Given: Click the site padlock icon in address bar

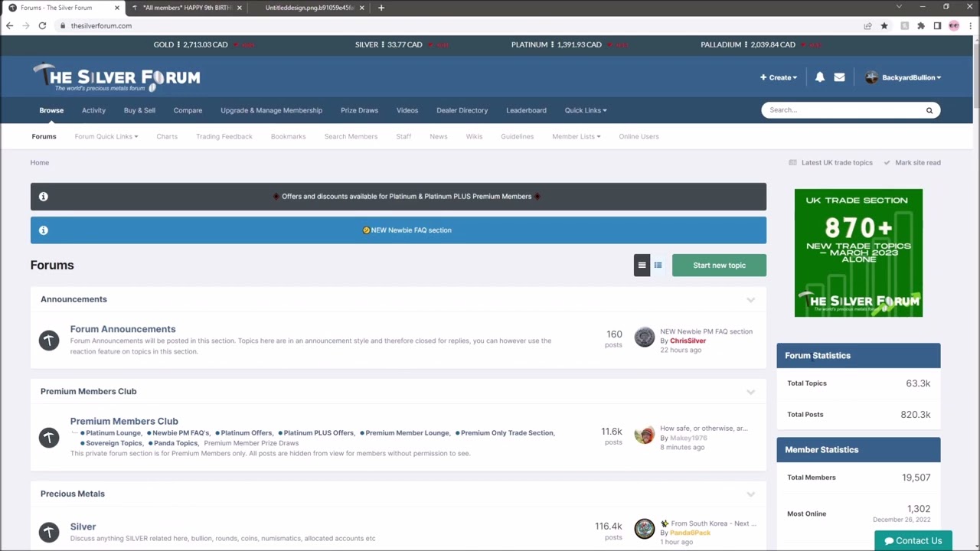Looking at the screenshot, I should click(x=63, y=26).
